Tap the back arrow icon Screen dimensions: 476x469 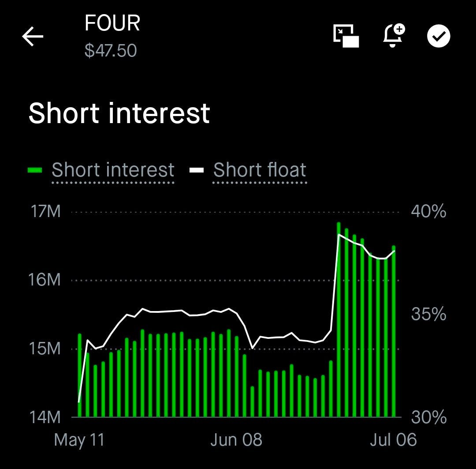point(33,37)
